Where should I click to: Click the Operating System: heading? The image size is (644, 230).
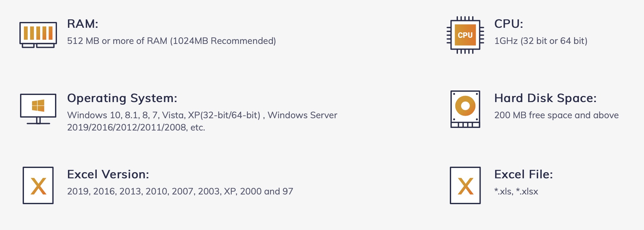[122, 98]
